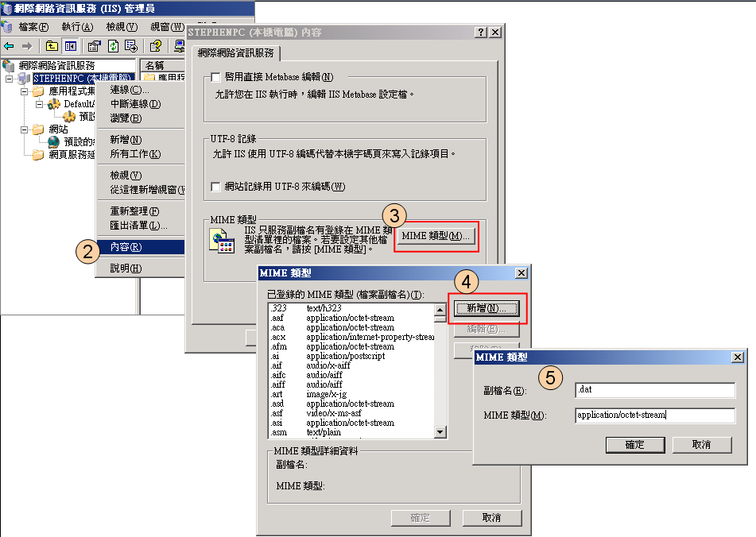The width and height of the screenshot is (756, 537).
Task: Click into the 副檔名 extension input field
Action: pos(655,390)
